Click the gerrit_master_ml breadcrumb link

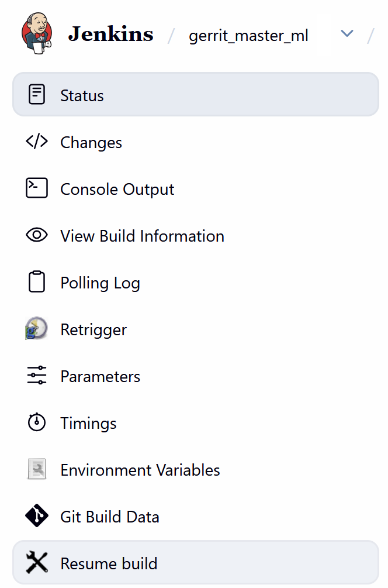coord(248,35)
